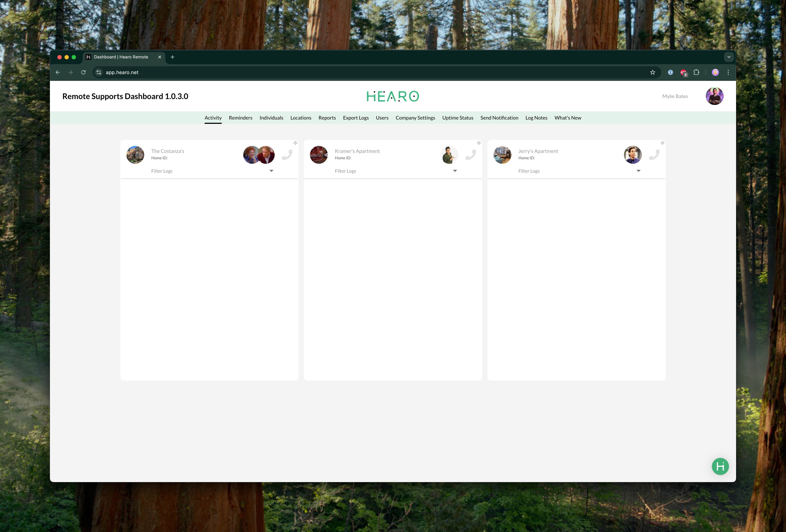The height and width of the screenshot is (532, 786).
Task: Click the drag handle on Jerry's Apartment card
Action: point(662,143)
